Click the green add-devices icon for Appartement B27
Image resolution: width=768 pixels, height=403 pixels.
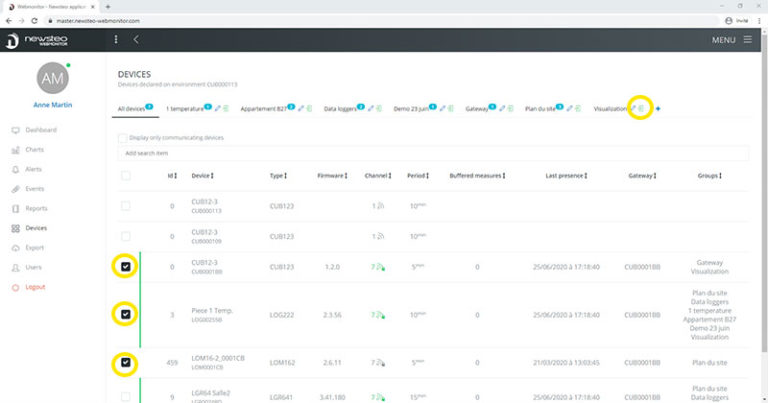[x=309, y=108]
